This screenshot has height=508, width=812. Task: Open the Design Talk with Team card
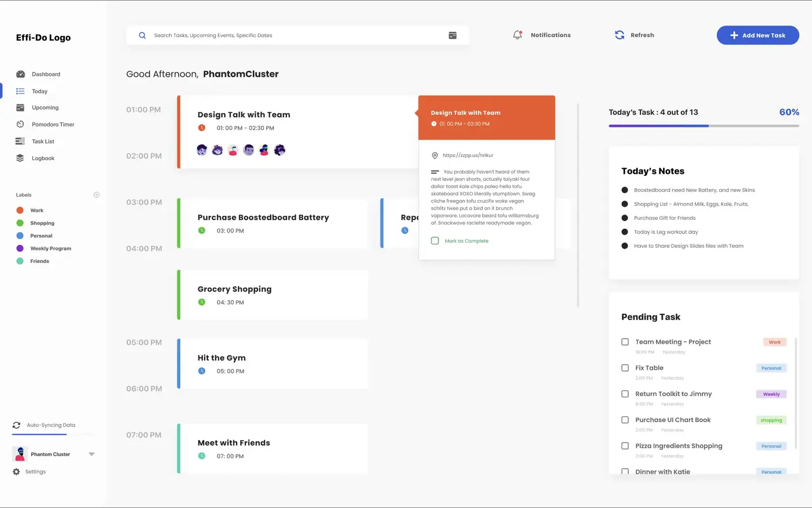[x=298, y=132]
